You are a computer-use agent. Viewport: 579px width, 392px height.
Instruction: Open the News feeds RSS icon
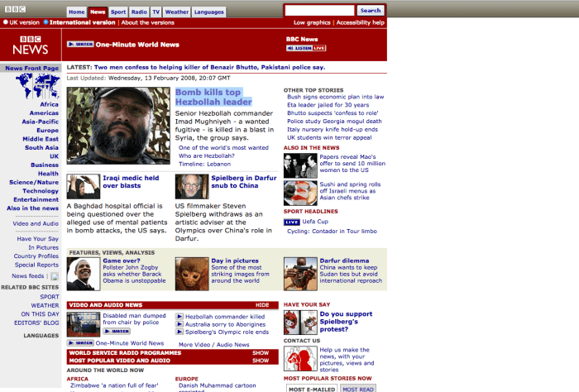click(x=55, y=276)
